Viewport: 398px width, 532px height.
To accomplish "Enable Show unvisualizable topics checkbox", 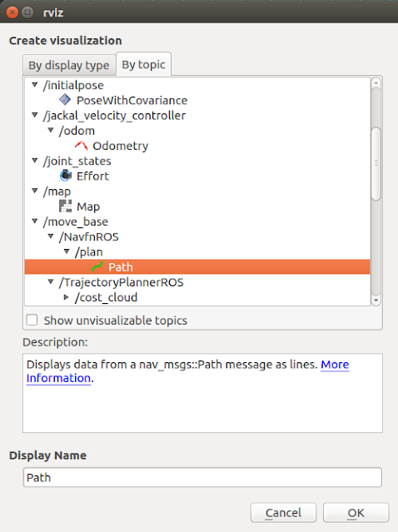I will pyautogui.click(x=32, y=320).
